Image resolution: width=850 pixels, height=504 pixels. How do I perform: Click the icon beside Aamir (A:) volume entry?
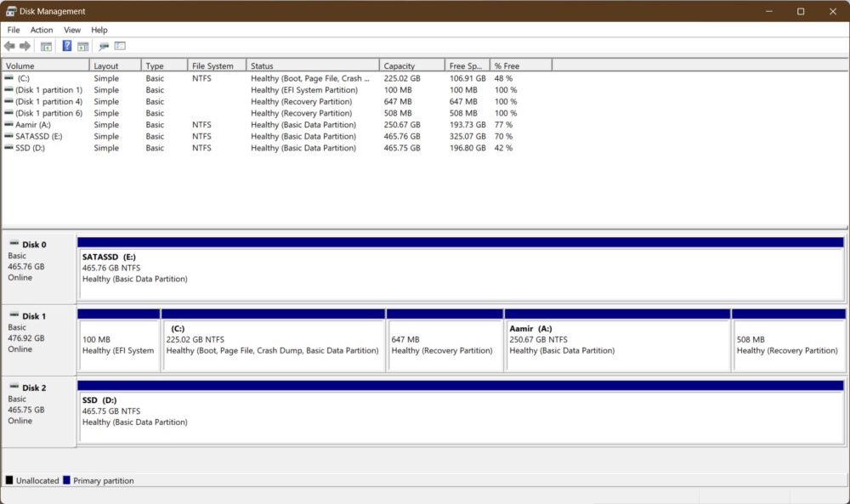point(8,124)
